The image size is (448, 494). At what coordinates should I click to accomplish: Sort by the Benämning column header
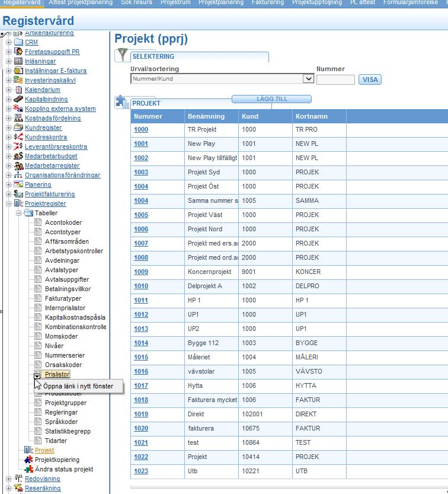[x=206, y=116]
